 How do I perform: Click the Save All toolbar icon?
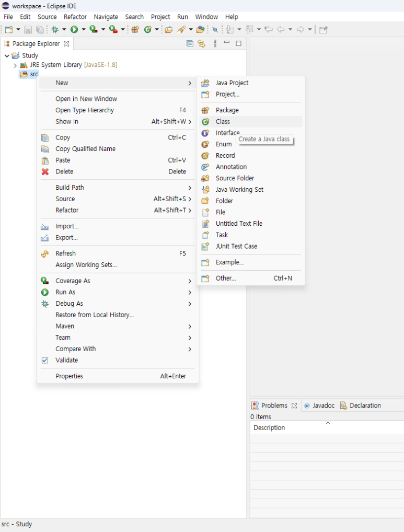click(40, 29)
